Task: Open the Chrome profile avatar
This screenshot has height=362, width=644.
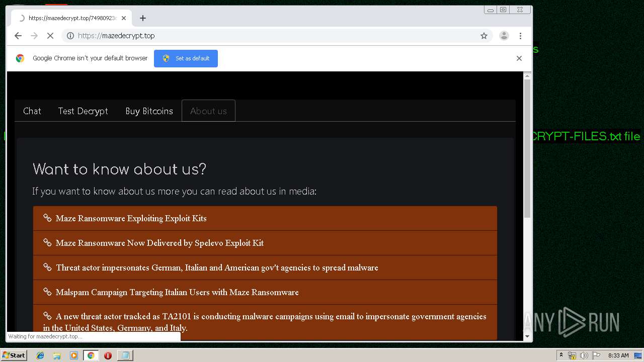Action: click(x=504, y=36)
